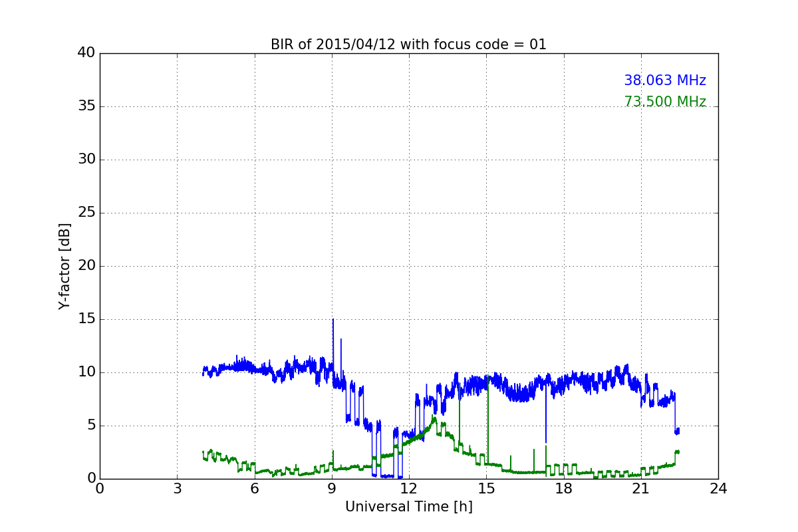Click the x-axis tick label '21'
This screenshot has height=532, width=798.
click(x=641, y=489)
